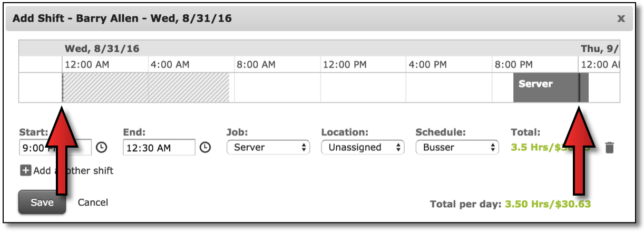Select the Server block on the timeline
This screenshot has width=644, height=232.
[x=551, y=88]
